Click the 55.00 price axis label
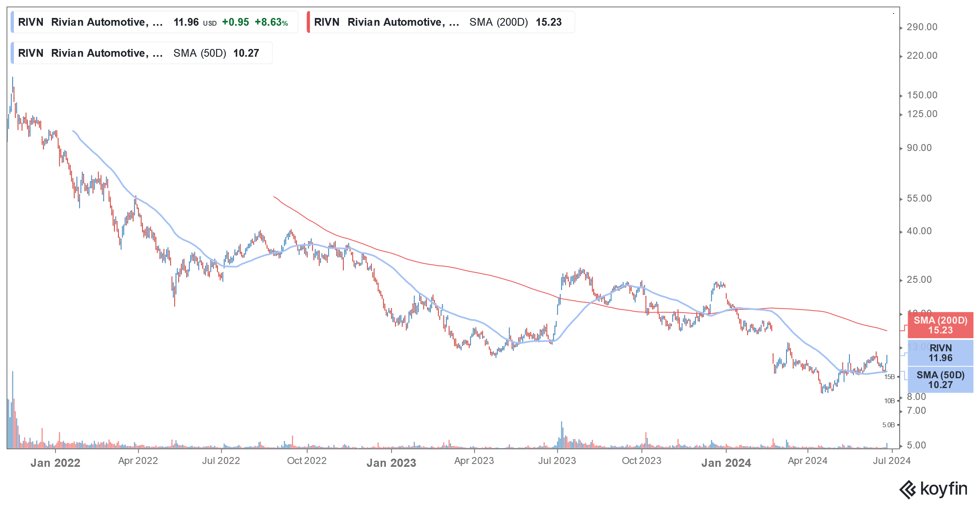 pyautogui.click(x=919, y=198)
